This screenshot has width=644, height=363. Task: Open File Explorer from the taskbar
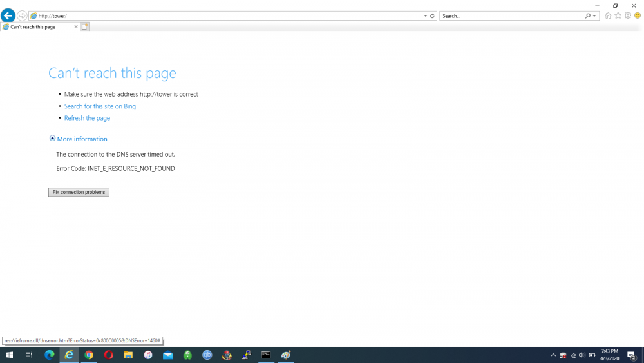pyautogui.click(x=128, y=355)
